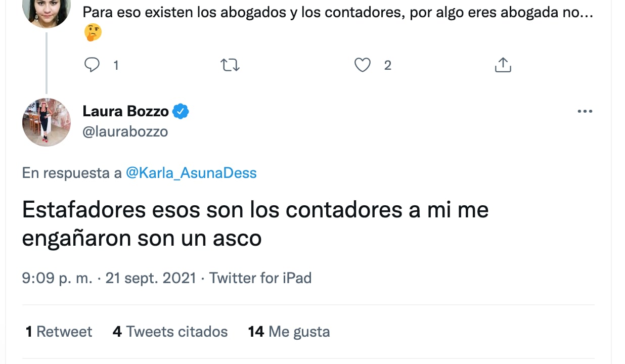Screen dimensions: 625x364
Task: Open reply thread via reply count 1
Action: 116,65
